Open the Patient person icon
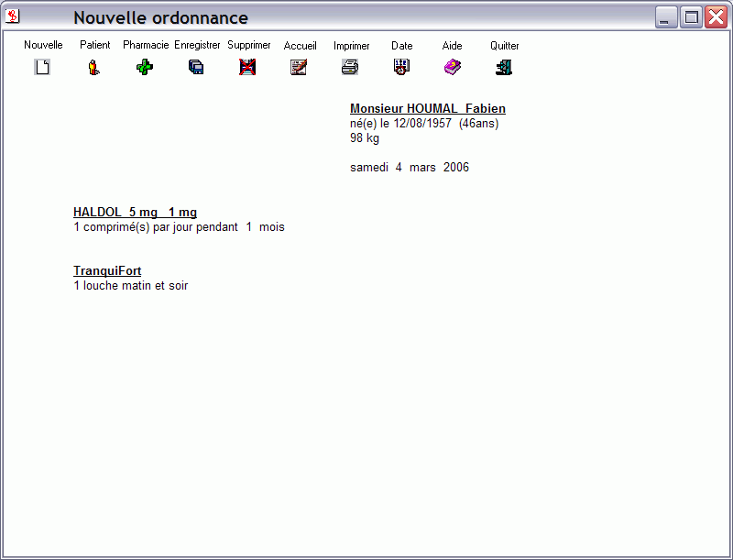This screenshot has width=733, height=560. point(93,67)
